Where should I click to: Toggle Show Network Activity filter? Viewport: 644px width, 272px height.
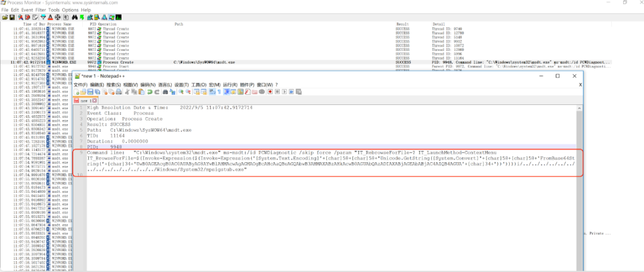tap(104, 17)
